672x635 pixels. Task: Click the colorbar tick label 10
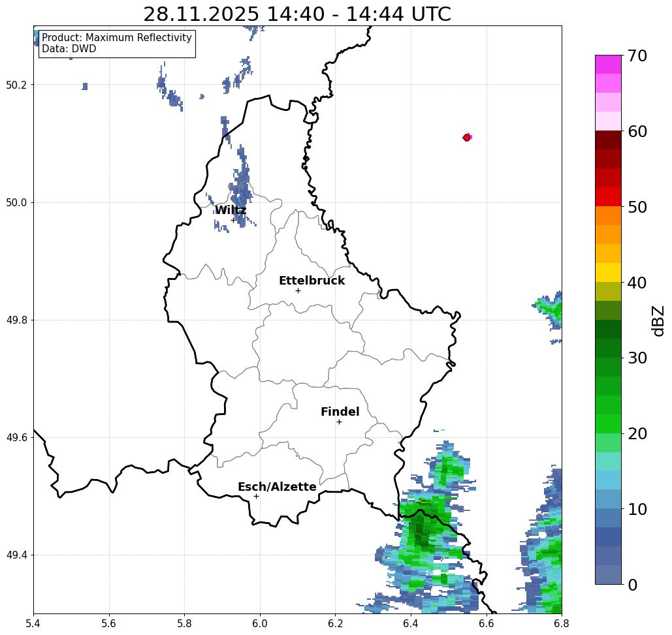click(637, 509)
